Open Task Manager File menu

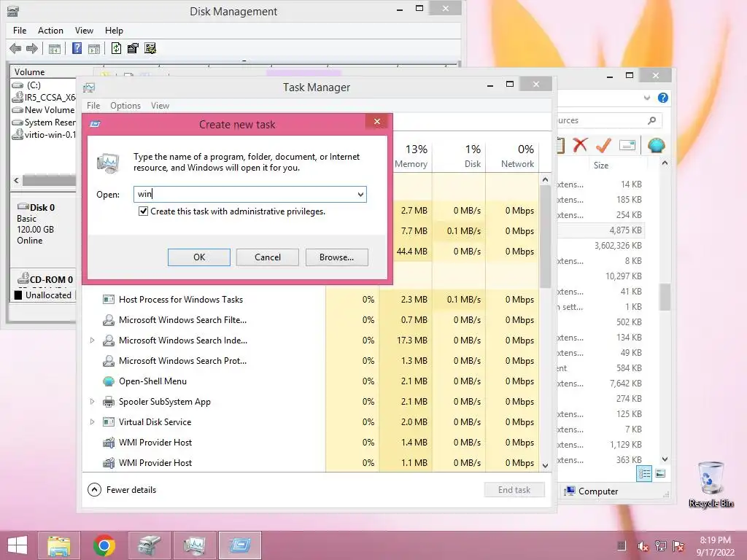[x=93, y=106]
